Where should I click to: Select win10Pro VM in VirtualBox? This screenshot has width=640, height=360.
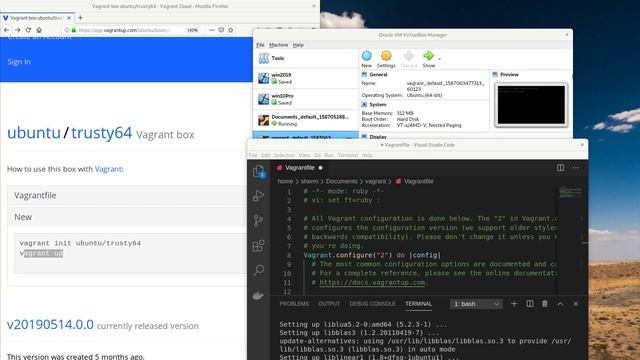click(306, 99)
